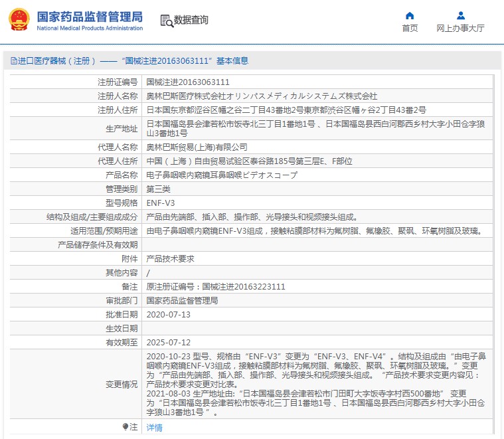Click the 管理类别 label
The width and height of the screenshot is (504, 439).
[x=122, y=189]
